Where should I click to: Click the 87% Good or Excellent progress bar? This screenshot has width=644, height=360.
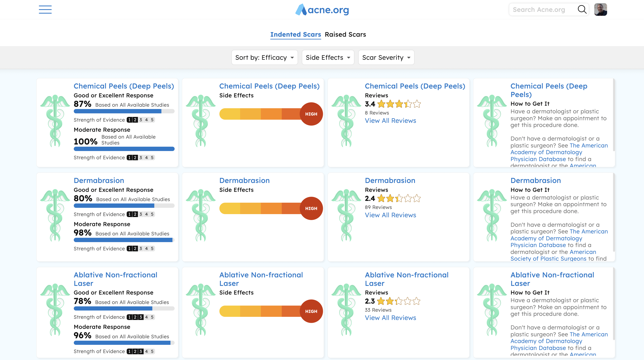coord(124,111)
